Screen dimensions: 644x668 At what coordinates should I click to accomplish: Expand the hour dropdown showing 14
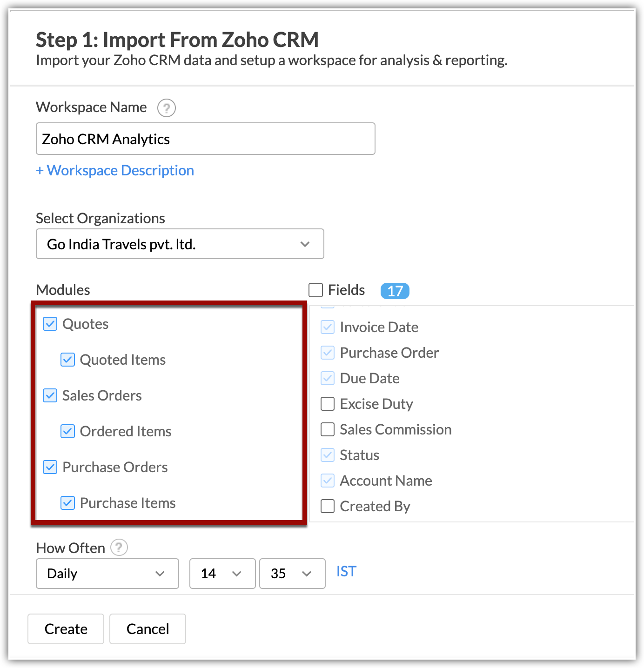tap(222, 574)
